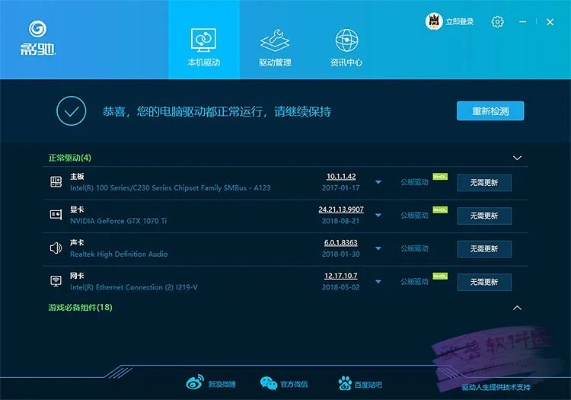Click the network card device icon
Viewport: 571px width, 400px height.
coord(56,281)
